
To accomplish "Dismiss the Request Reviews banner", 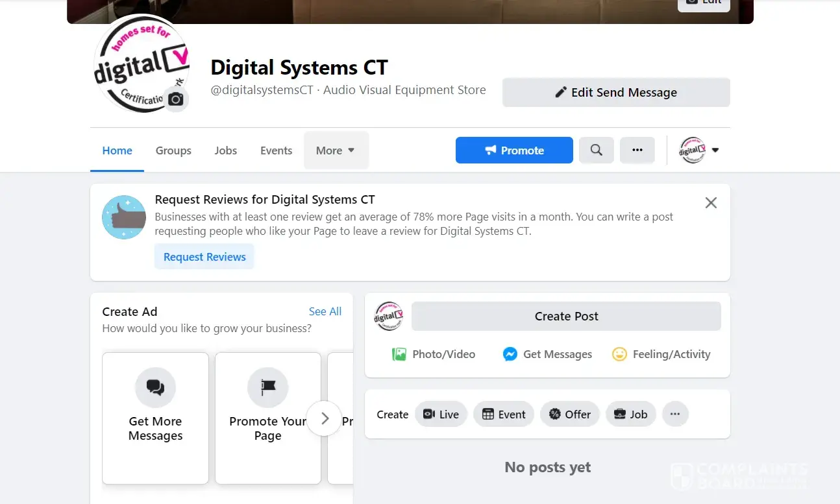I will coord(711,203).
